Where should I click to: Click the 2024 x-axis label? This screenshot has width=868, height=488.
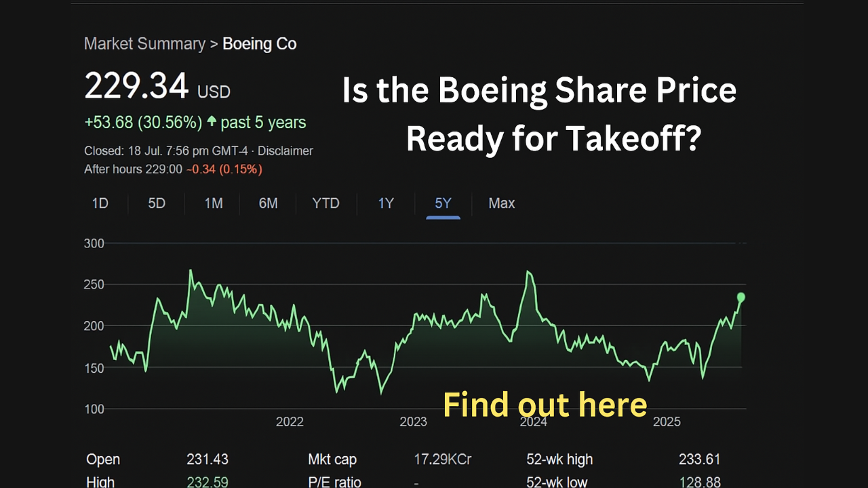click(534, 422)
